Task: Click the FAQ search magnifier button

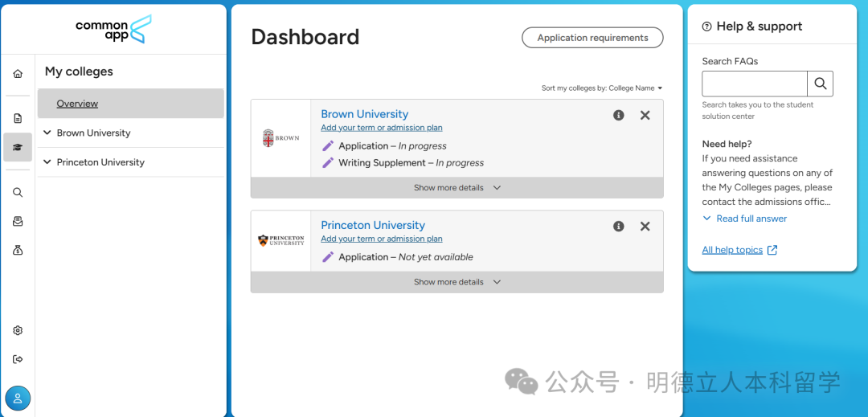Action: 820,84
